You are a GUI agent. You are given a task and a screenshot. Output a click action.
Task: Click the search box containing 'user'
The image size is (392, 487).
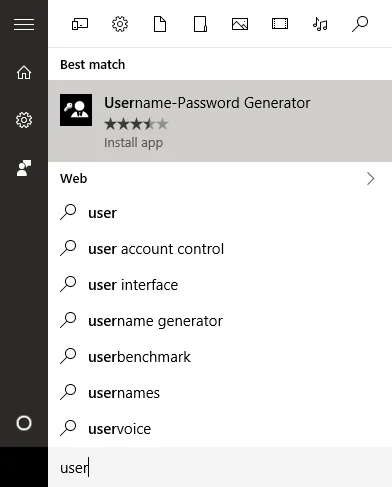(x=220, y=467)
